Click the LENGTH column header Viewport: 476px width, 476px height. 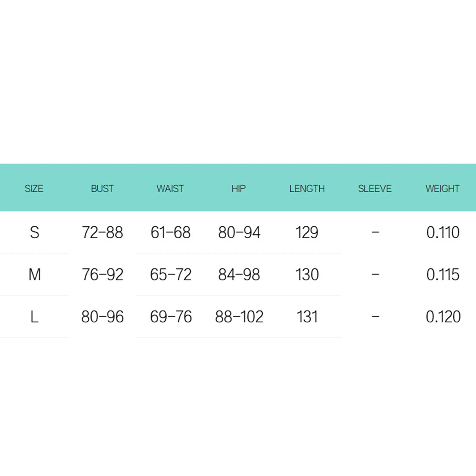(x=307, y=189)
